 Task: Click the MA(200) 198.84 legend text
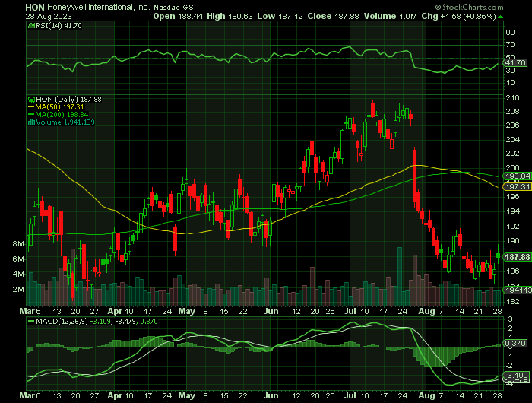click(62, 115)
